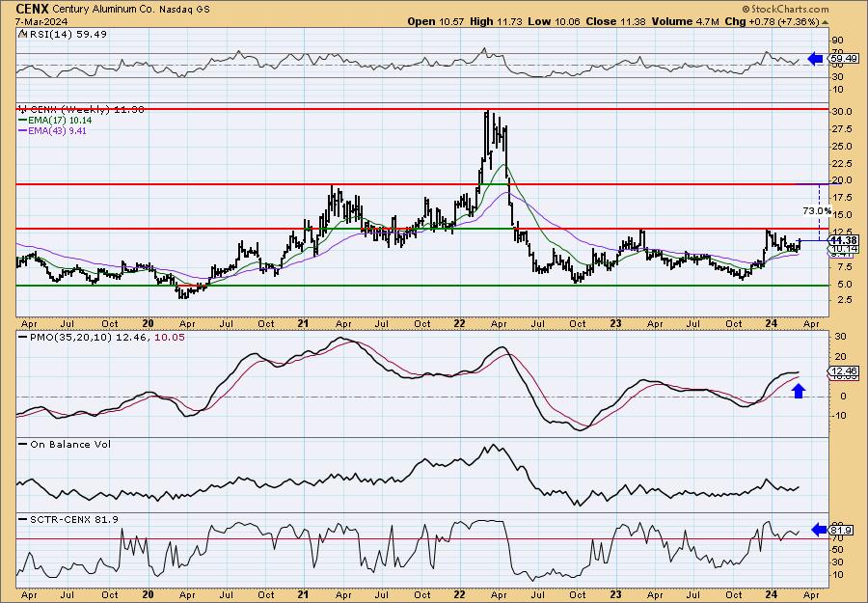Image resolution: width=868 pixels, height=603 pixels.
Task: Click the 12.46 PMO value tag
Action: coord(844,370)
